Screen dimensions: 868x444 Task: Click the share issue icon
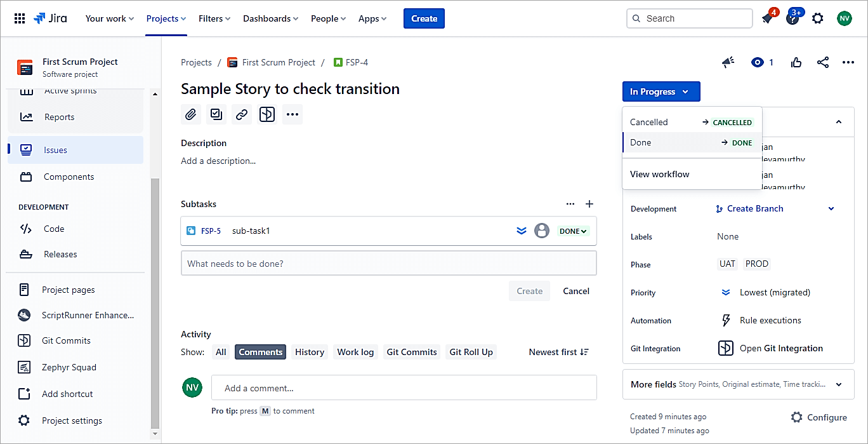[823, 62]
